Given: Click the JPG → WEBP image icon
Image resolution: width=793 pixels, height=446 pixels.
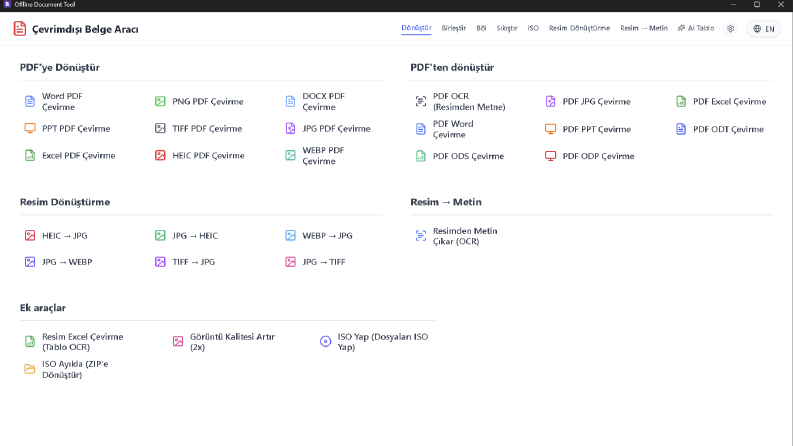Looking at the screenshot, I should tap(30, 262).
